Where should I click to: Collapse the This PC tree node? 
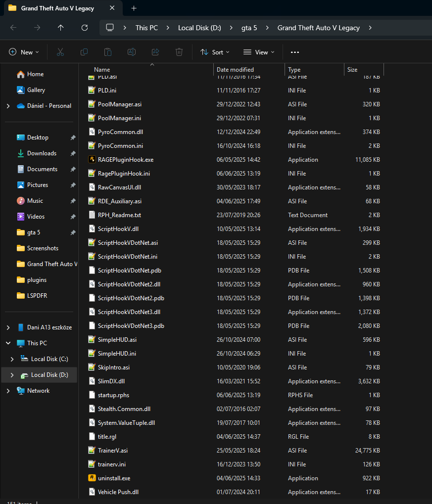coord(8,343)
